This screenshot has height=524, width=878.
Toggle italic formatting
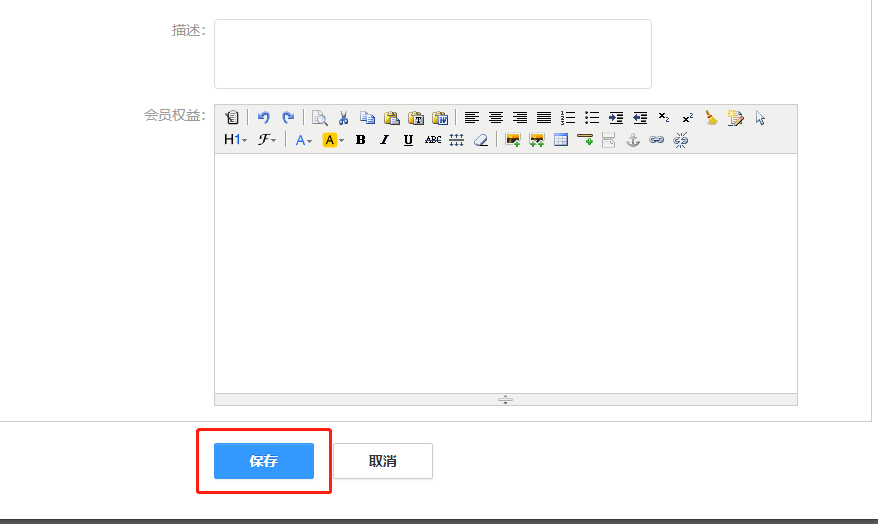tap(384, 140)
